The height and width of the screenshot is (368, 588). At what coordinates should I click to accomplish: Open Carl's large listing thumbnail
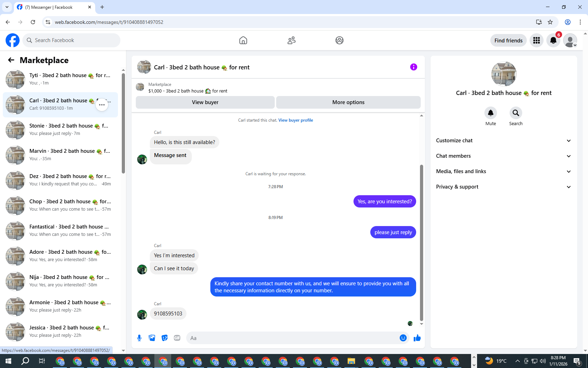(504, 74)
